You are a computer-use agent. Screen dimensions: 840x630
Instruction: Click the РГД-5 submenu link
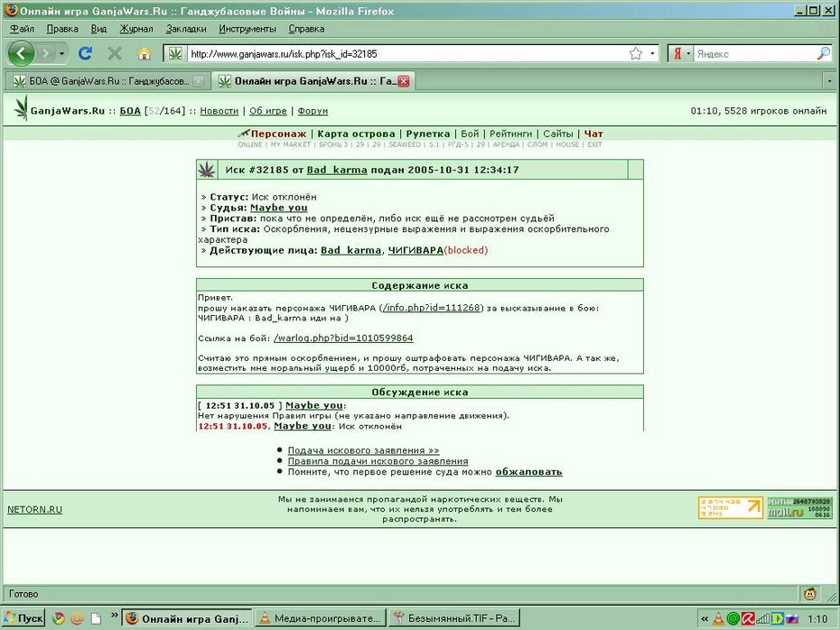coord(458,144)
